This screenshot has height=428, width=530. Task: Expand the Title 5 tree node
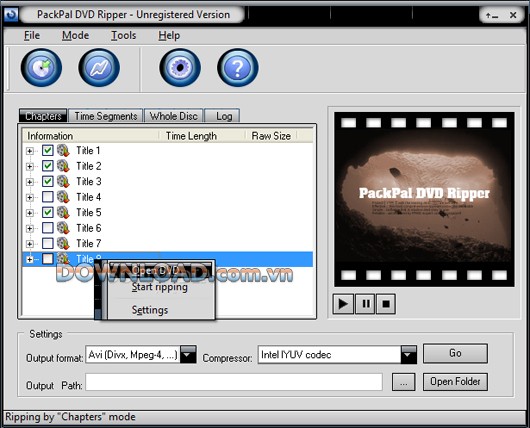pyautogui.click(x=30, y=213)
